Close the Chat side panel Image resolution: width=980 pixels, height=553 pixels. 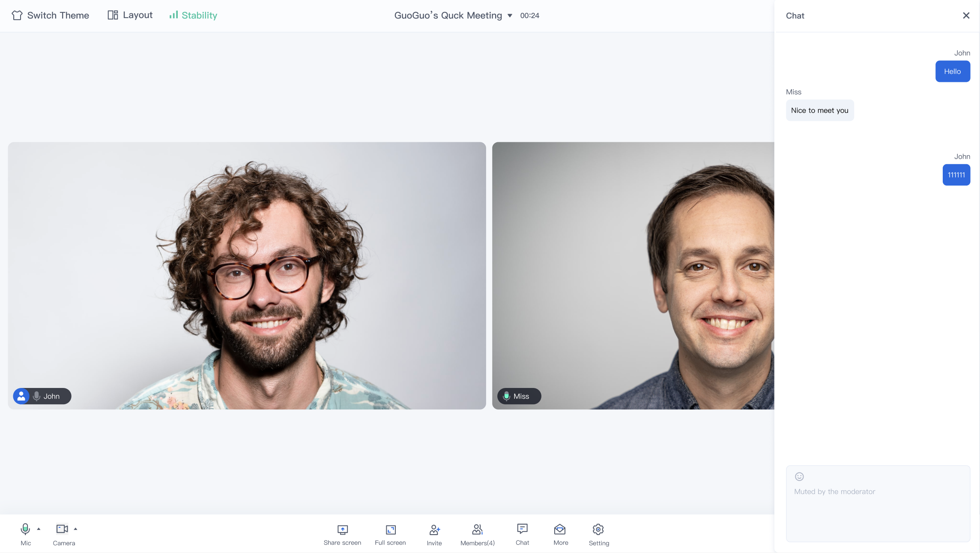tap(966, 15)
